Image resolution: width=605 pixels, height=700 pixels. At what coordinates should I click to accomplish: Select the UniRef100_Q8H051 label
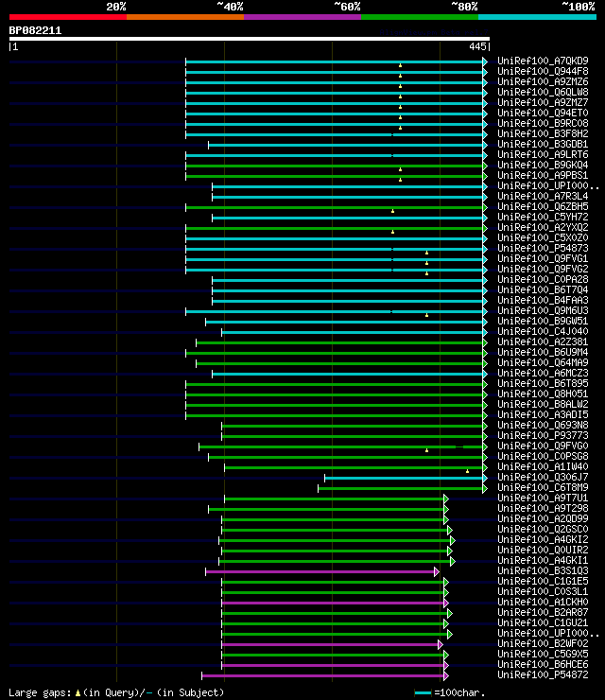click(x=543, y=394)
